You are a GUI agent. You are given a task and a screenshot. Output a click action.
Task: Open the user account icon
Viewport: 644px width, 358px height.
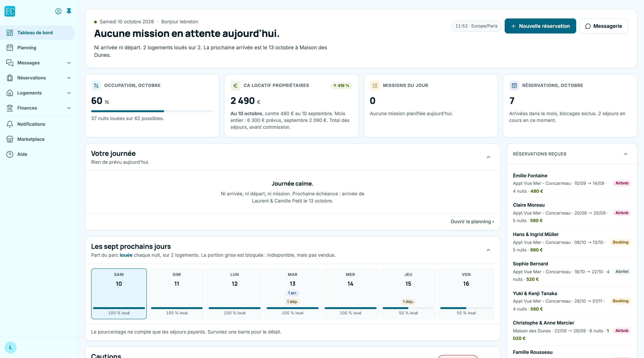point(58,11)
